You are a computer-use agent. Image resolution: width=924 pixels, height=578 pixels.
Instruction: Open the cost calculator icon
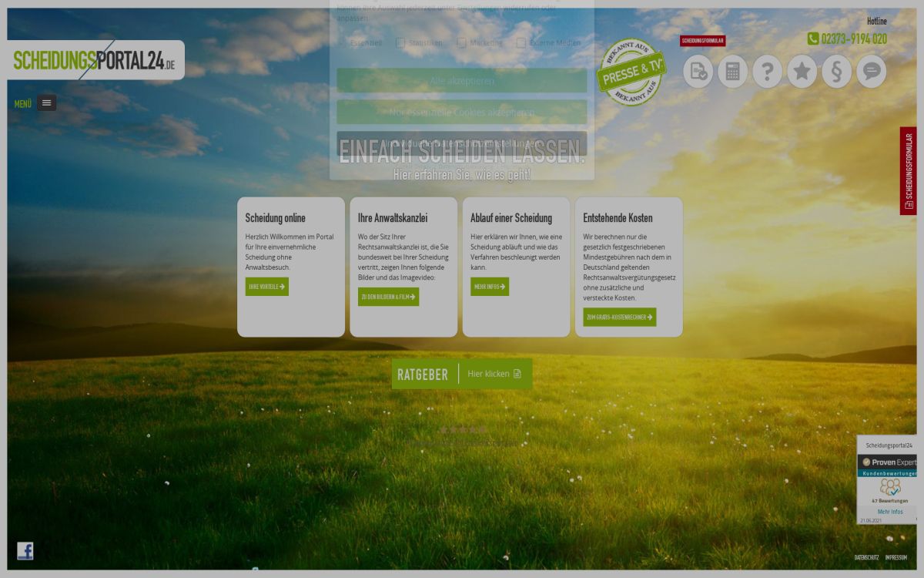click(732, 72)
